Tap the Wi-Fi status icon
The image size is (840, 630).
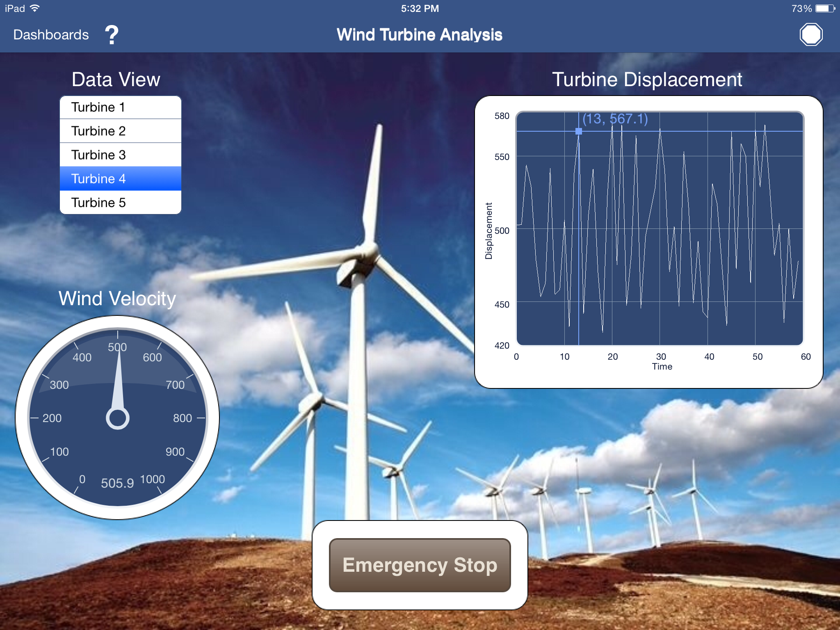pyautogui.click(x=35, y=8)
